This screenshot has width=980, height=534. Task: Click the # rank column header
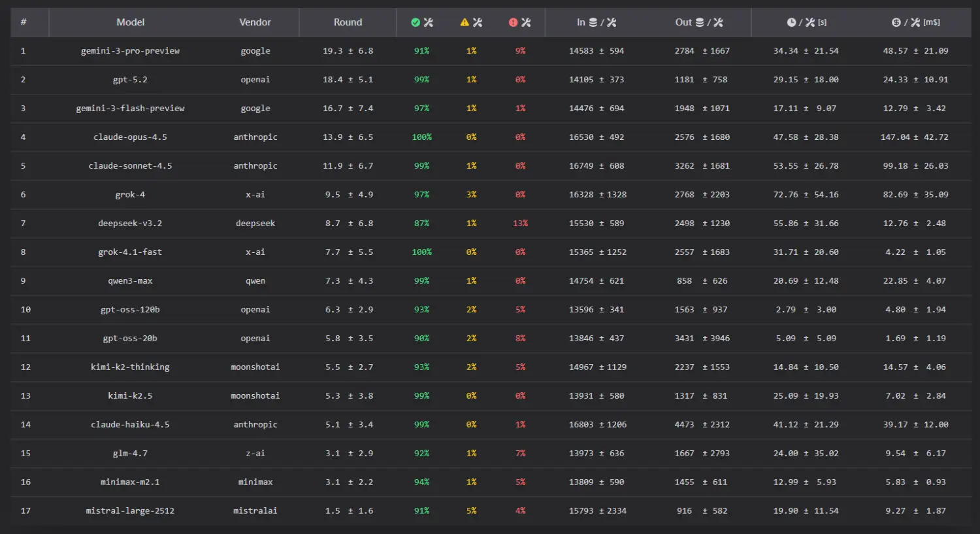24,22
